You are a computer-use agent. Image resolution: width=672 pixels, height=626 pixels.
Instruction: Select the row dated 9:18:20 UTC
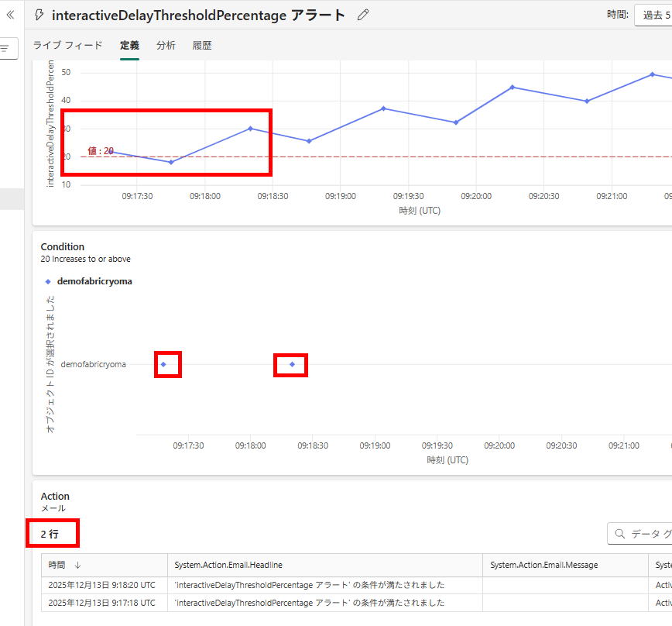click(x=357, y=585)
